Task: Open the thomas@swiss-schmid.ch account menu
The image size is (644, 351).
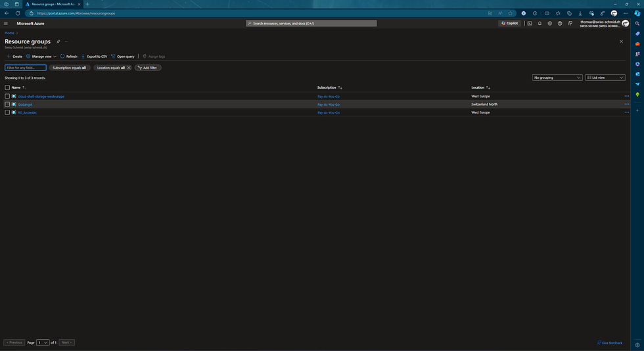Action: pos(604,24)
